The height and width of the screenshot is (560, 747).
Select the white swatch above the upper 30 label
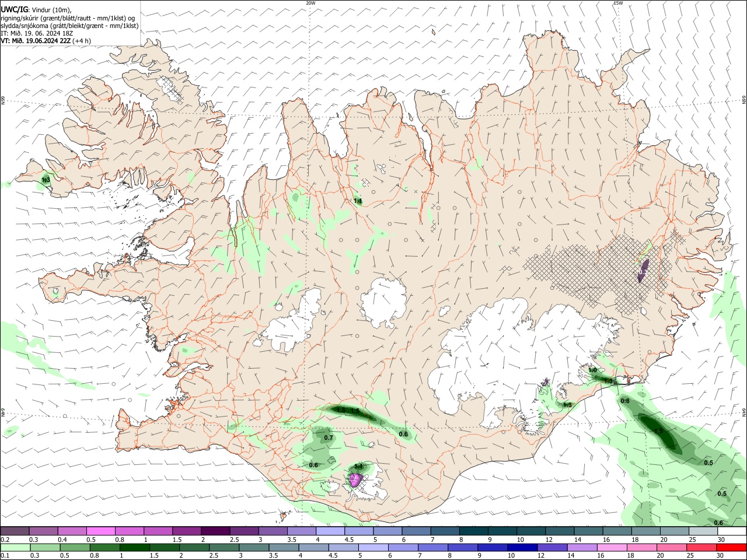pyautogui.click(x=731, y=531)
